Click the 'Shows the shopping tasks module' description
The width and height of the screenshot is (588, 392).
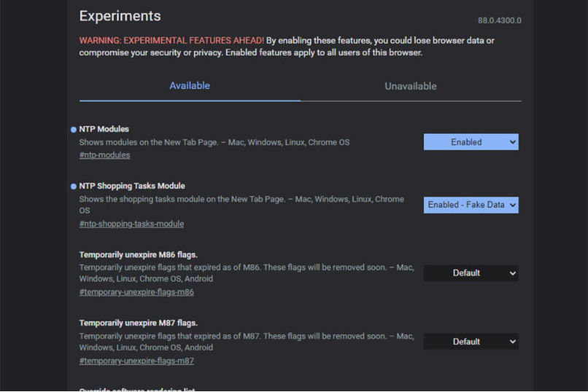tap(241, 205)
